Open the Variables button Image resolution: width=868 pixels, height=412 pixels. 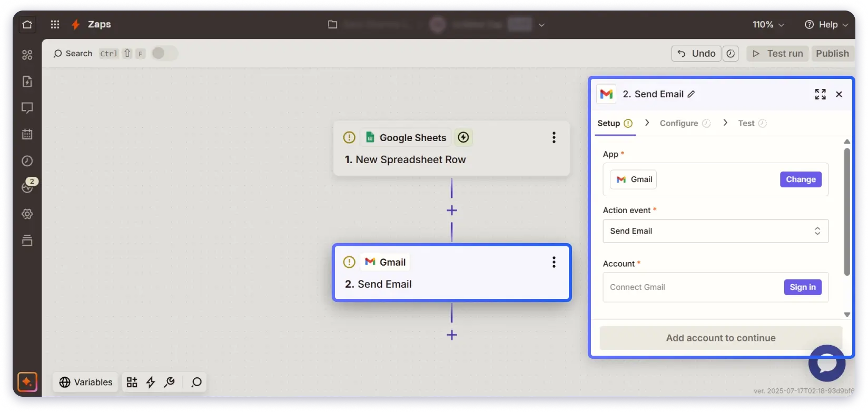[x=86, y=382]
